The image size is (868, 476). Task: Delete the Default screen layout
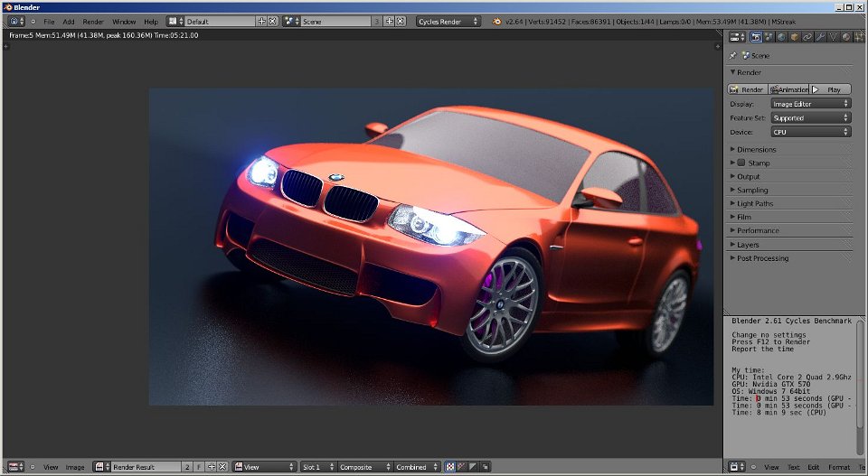click(272, 21)
